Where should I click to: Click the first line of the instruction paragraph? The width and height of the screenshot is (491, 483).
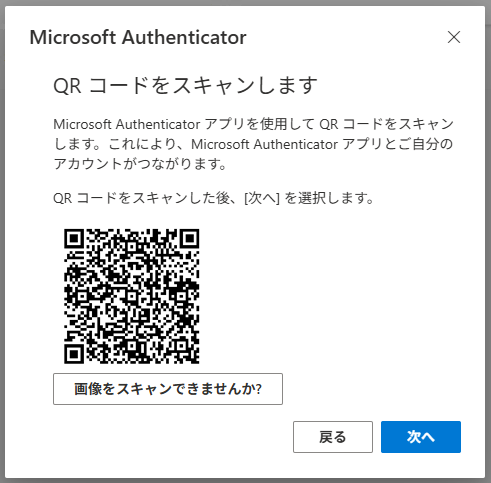point(253,124)
